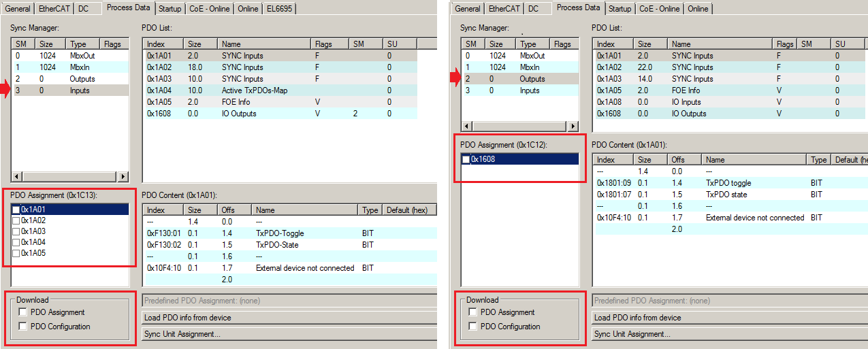This screenshot has width=868, height=349.
Task: Tick the 0x1A04 checkbox in PDO Assignment (0x1C13)
Action: tap(16, 242)
